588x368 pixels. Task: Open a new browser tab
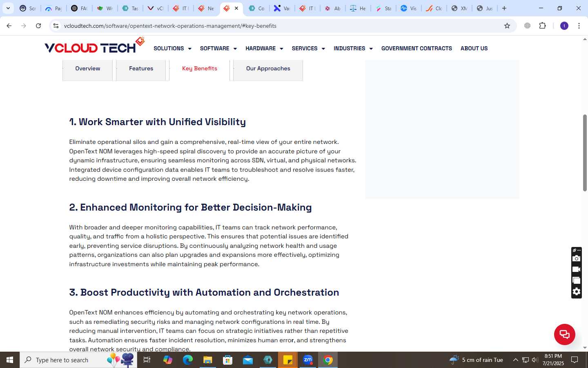point(504,8)
